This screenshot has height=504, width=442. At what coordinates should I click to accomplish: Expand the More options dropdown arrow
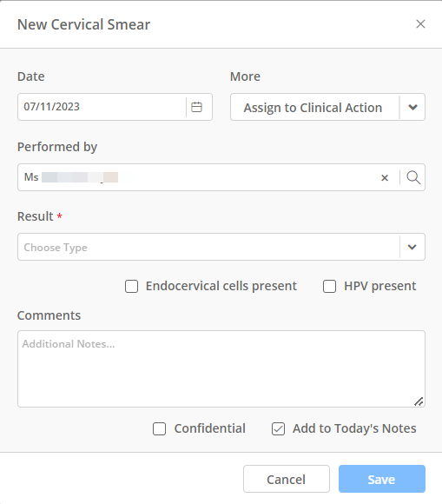click(x=412, y=107)
